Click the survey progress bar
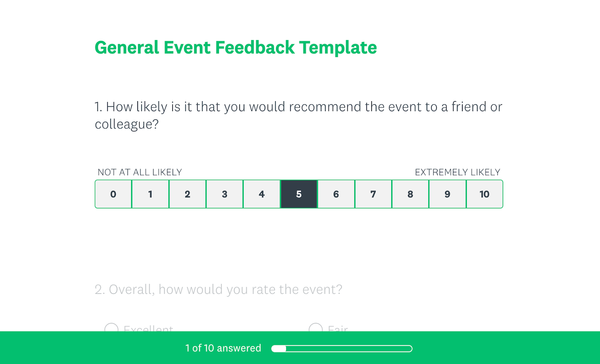This screenshot has width=600, height=364. point(341,348)
